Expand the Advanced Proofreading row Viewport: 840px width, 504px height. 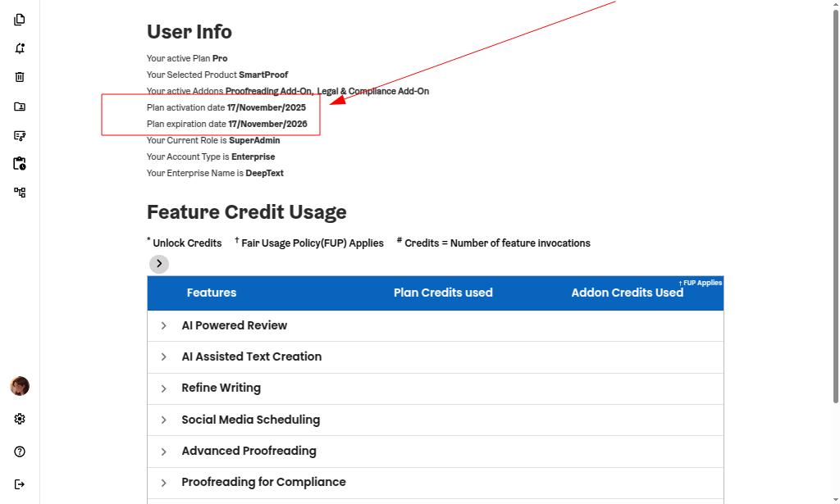(x=164, y=452)
